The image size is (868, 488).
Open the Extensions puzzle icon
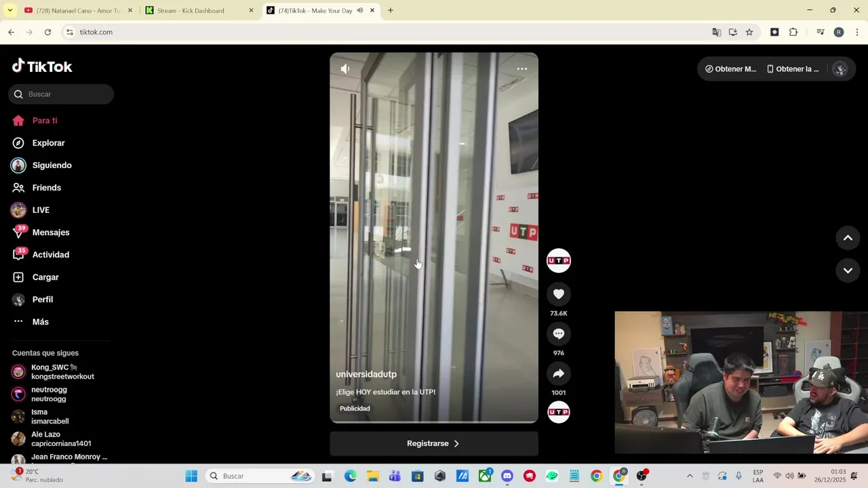[x=793, y=32]
